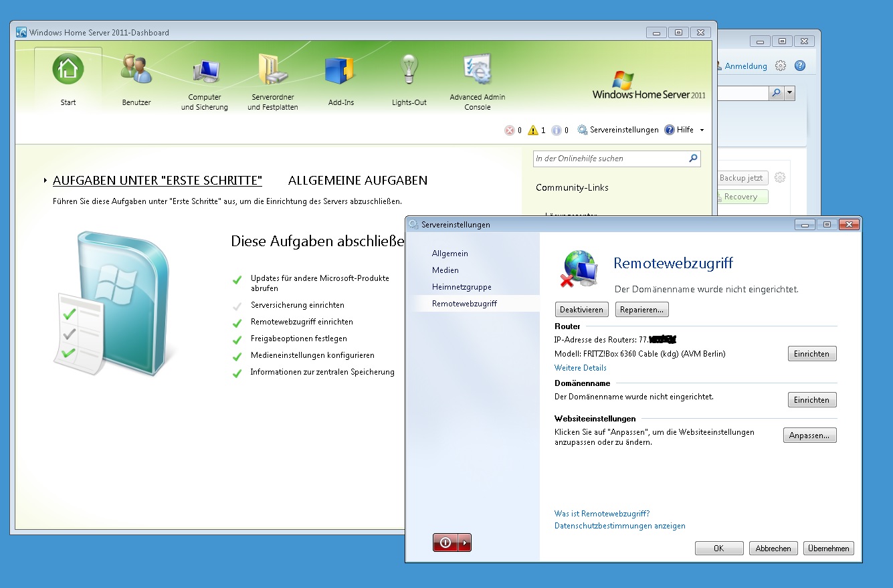
Task: Click the Remotewebzugriff globe icon
Action: point(578,269)
